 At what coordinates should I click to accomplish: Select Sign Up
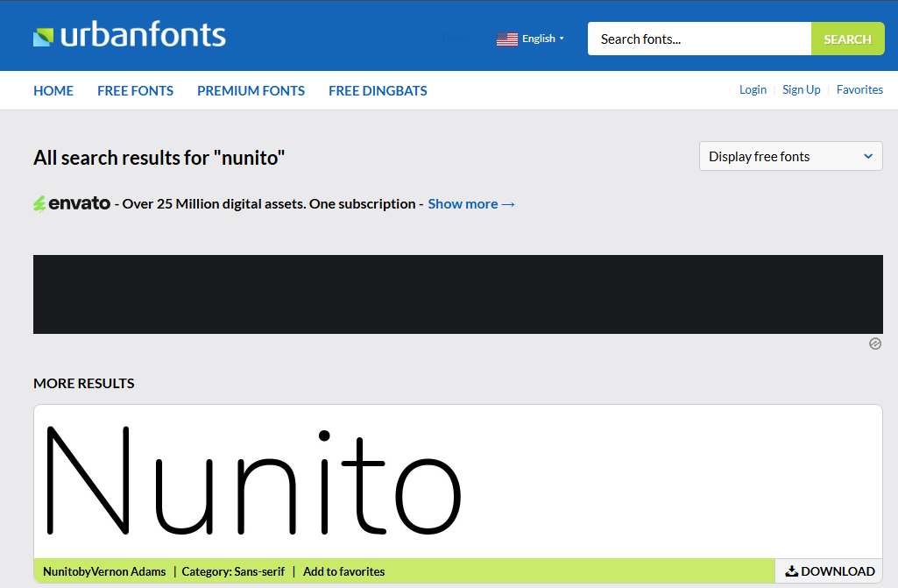point(801,89)
